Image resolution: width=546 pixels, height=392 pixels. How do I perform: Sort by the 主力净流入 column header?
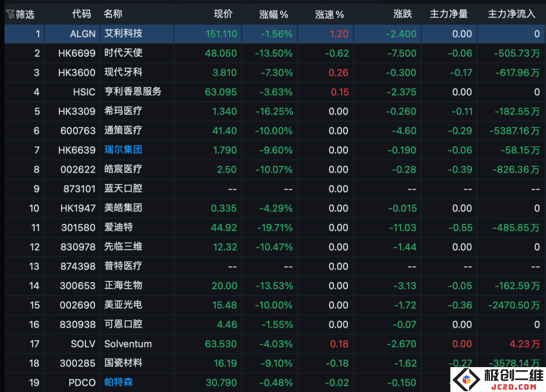(x=512, y=14)
